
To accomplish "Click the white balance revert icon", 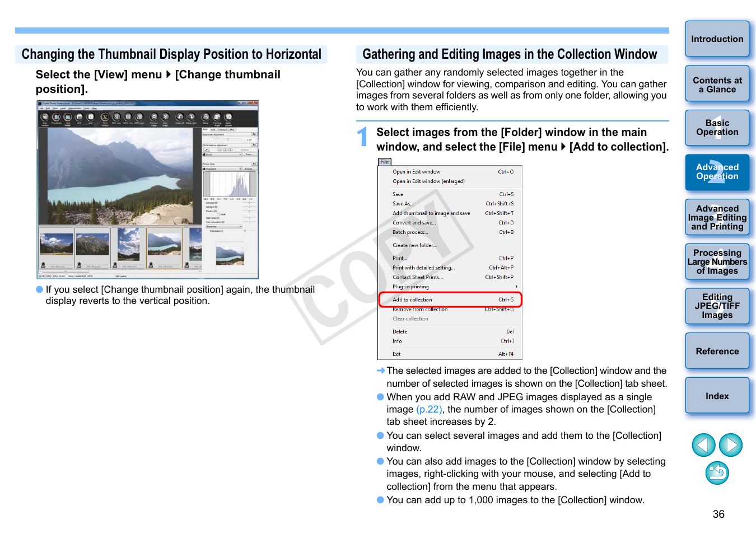I will 254,145.
